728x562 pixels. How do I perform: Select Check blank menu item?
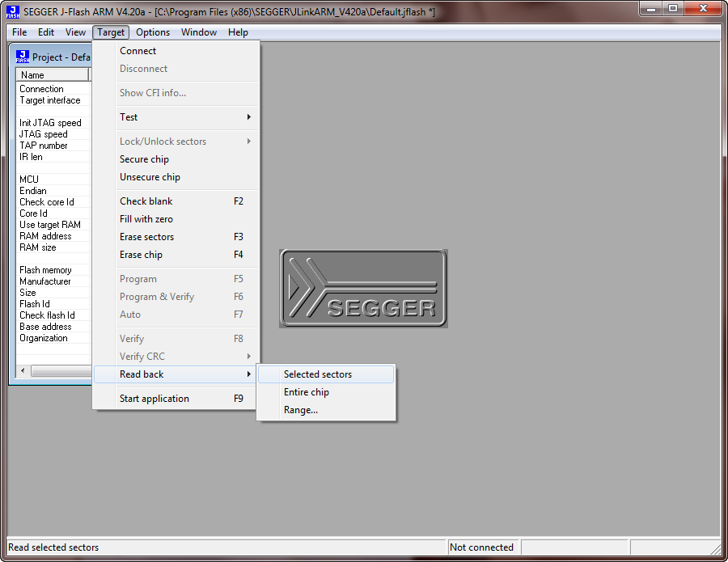click(x=146, y=201)
